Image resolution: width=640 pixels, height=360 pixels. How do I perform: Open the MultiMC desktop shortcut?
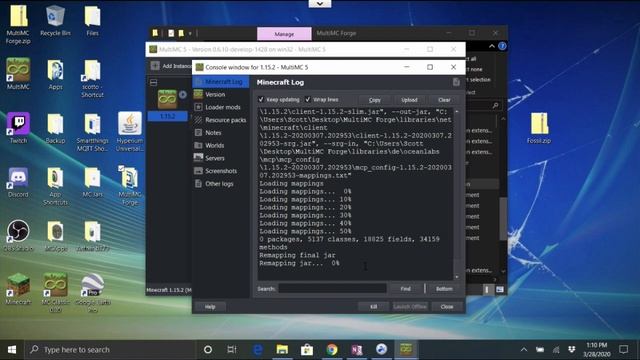18,74
